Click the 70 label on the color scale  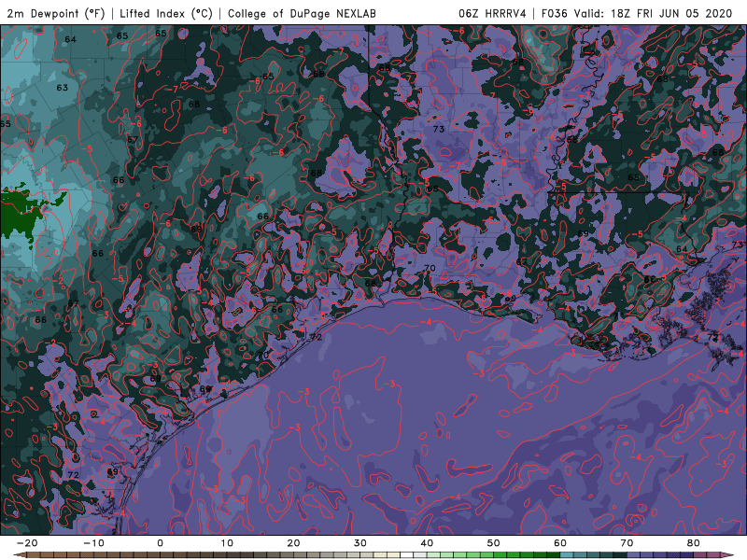[x=627, y=543]
